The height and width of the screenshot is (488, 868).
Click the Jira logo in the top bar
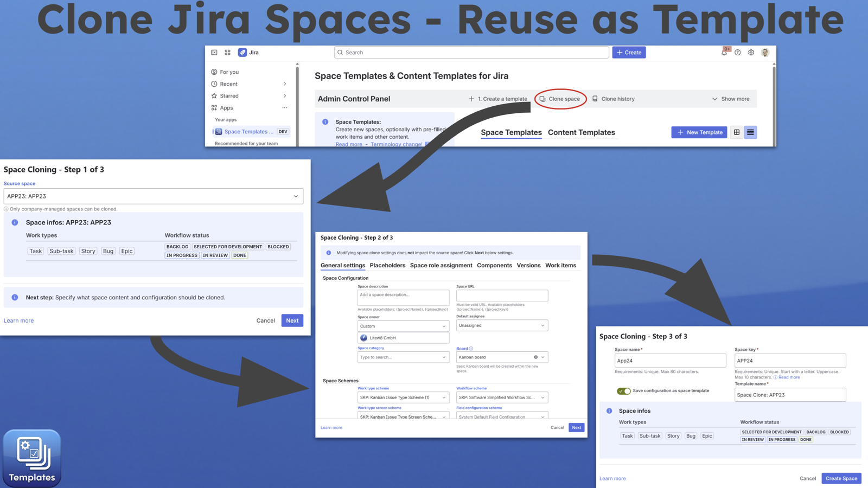[242, 52]
